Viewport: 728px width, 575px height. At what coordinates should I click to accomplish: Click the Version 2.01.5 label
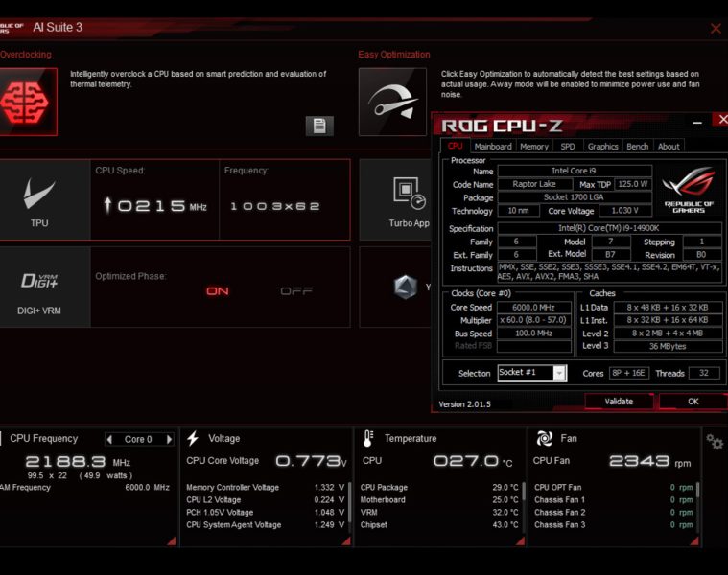pos(465,404)
